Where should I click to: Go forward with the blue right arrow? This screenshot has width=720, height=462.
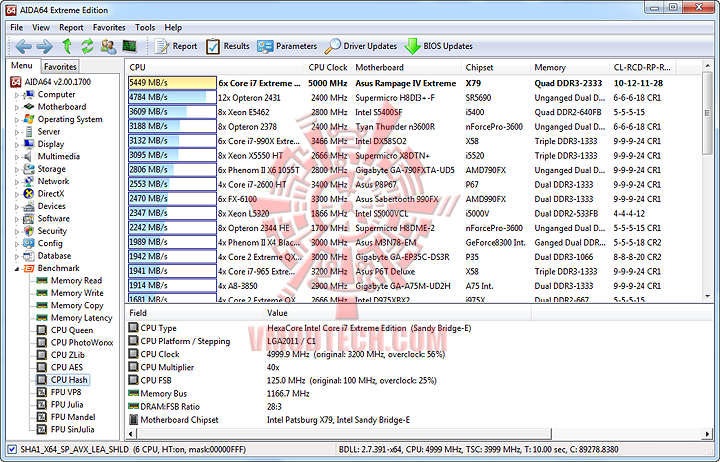click(x=45, y=46)
